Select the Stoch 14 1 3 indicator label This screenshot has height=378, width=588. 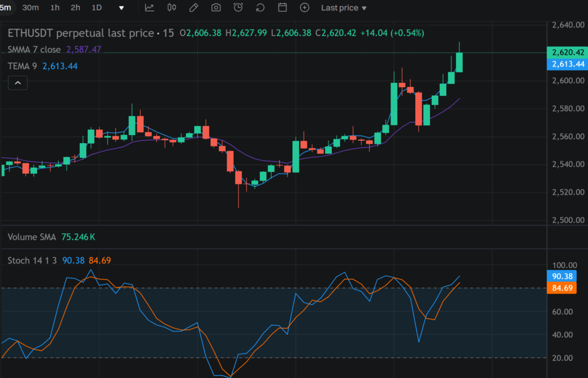[32, 261]
